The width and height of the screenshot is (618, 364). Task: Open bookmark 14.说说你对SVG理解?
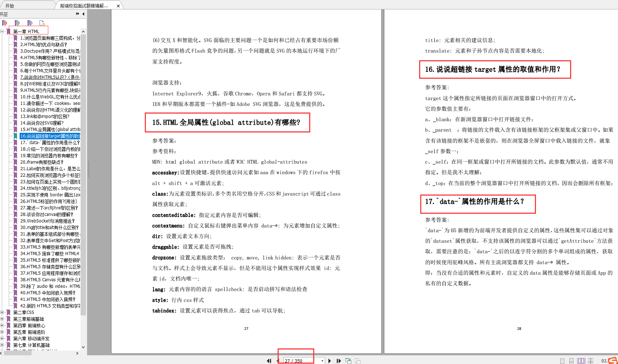42,123
